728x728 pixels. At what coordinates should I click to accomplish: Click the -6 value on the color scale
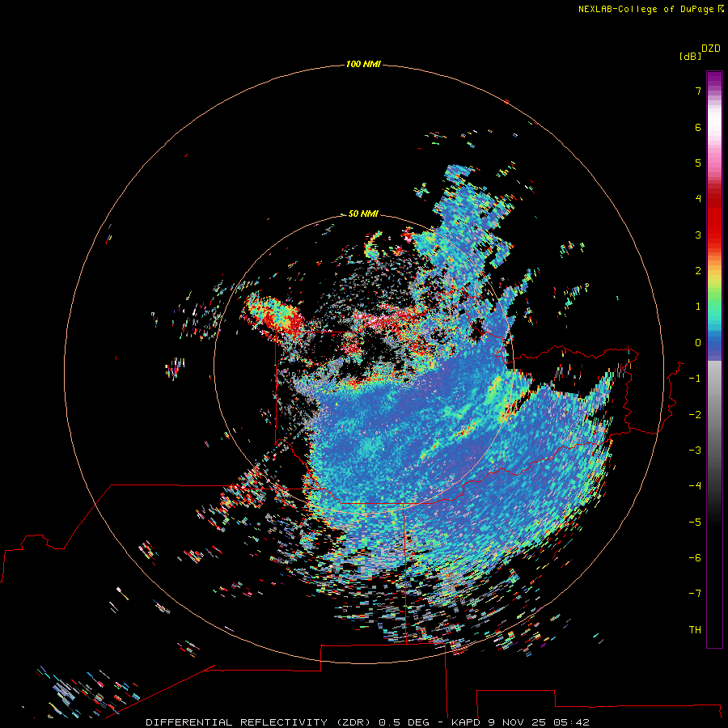pos(695,558)
